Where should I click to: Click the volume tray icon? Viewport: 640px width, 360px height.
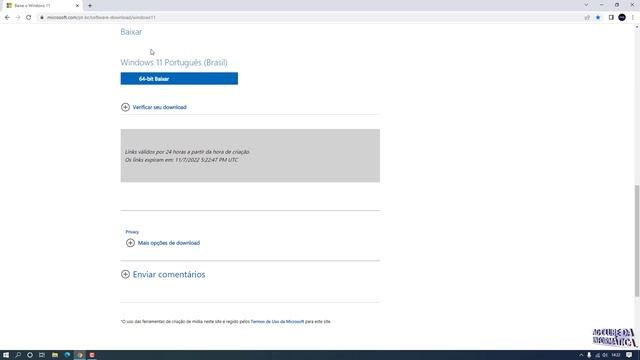pos(605,355)
